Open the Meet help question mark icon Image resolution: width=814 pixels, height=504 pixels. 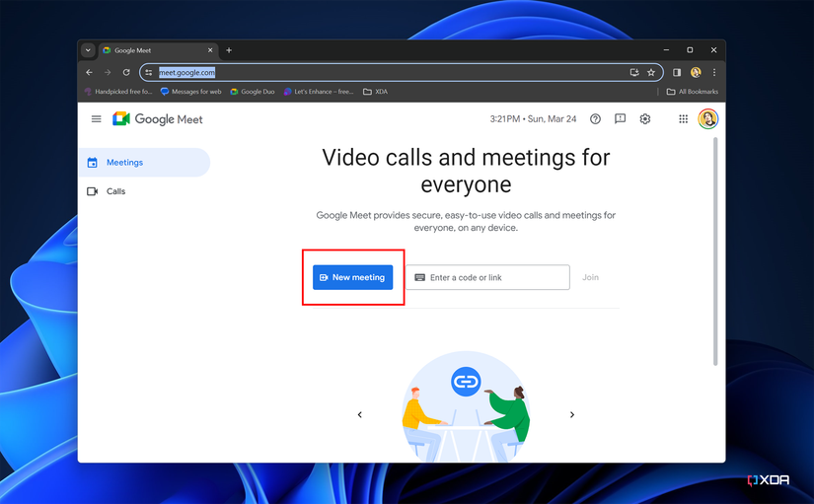[x=595, y=119]
